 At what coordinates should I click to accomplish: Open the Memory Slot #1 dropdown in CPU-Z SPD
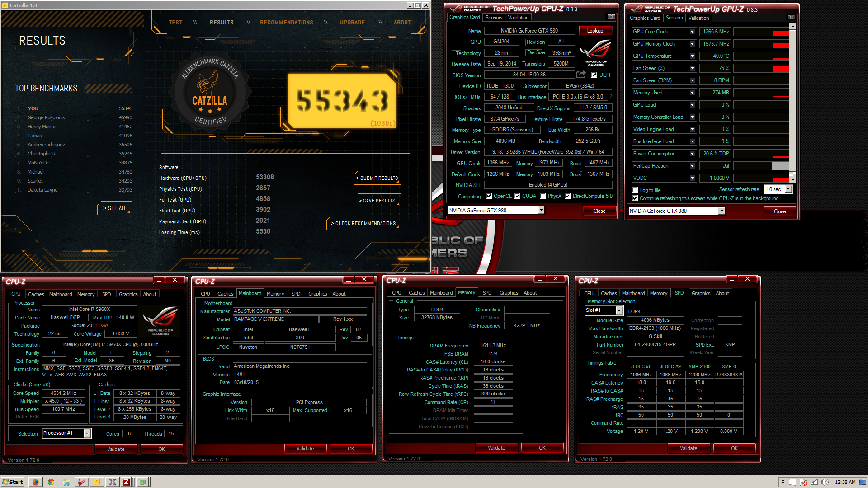(x=619, y=310)
